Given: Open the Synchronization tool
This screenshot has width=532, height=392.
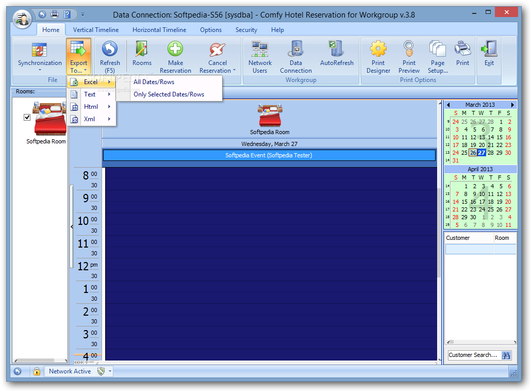Looking at the screenshot, I should tap(39, 56).
